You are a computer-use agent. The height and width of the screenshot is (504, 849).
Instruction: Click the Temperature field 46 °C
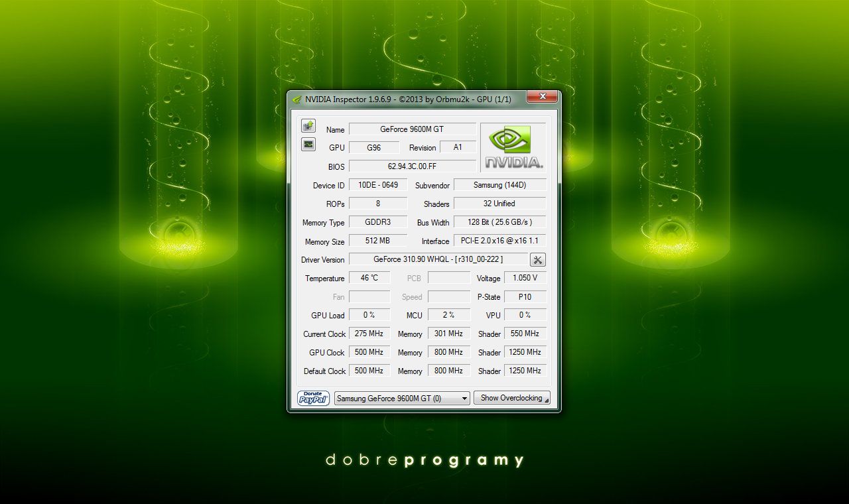coord(369,278)
